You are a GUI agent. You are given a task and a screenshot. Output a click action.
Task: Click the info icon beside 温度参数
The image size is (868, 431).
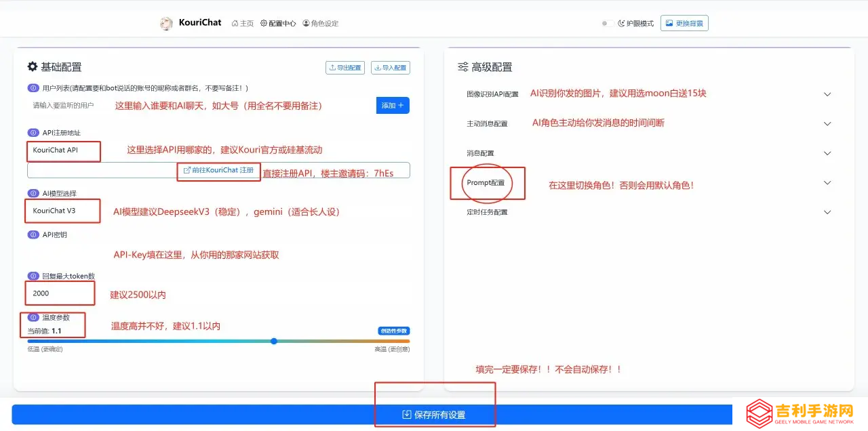[33, 317]
